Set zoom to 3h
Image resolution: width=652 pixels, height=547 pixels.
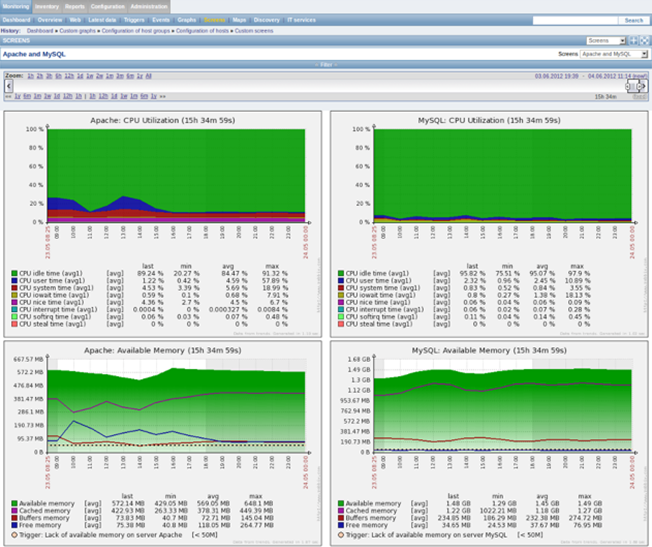pos(49,76)
